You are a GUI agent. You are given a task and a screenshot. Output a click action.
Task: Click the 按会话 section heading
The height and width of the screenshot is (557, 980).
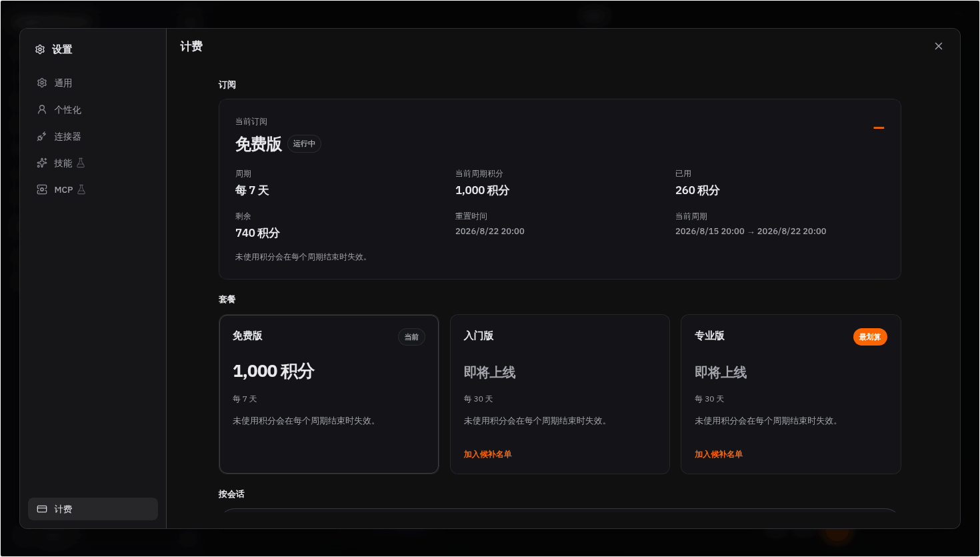coord(231,494)
